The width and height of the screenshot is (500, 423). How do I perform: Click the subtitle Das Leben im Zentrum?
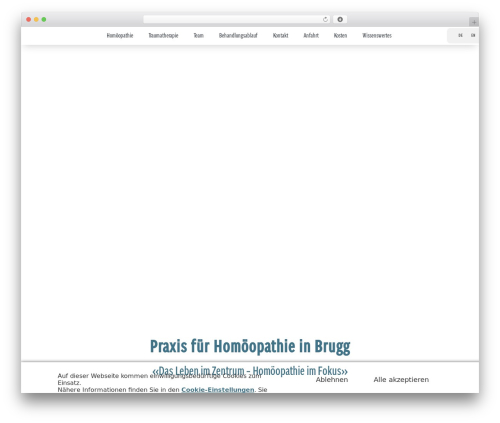250,371
